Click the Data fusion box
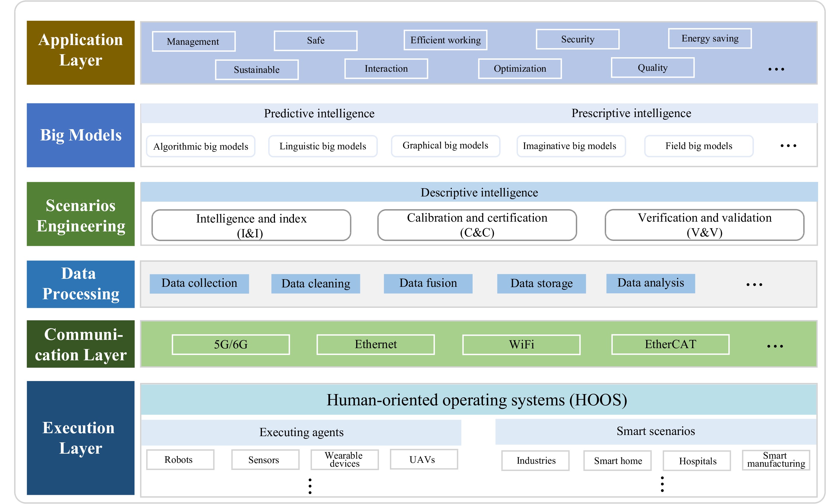Image resolution: width=840 pixels, height=504 pixels. coord(428,284)
